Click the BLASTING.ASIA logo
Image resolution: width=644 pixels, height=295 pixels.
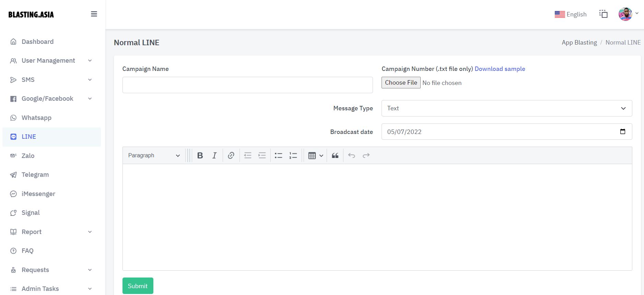(31, 14)
